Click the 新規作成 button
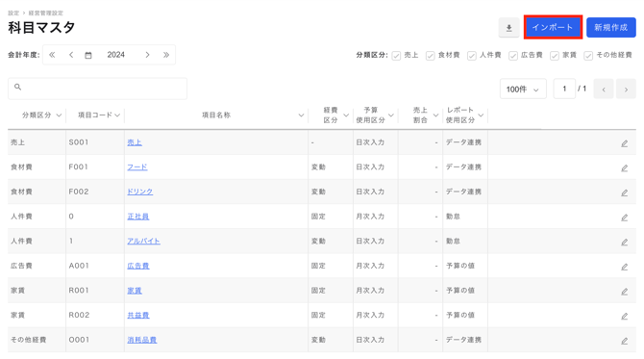This screenshot has width=644, height=359. [610, 28]
